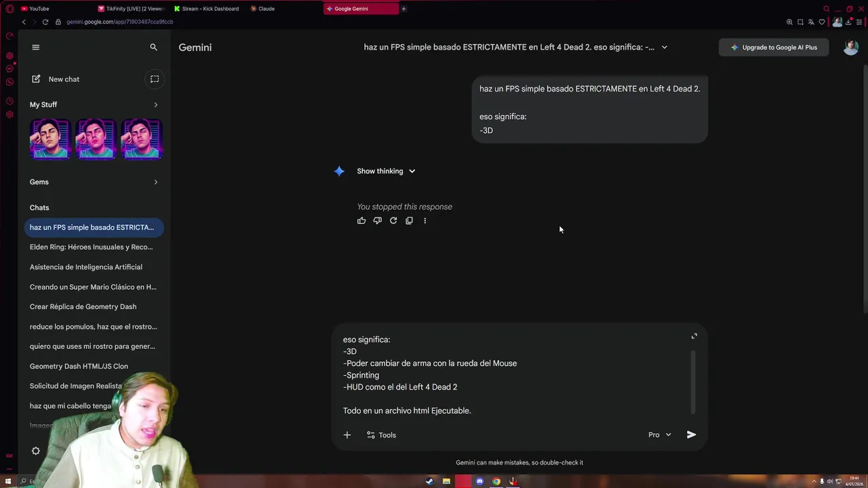Open chat 'Elden Ring: Héroes Inusuales'
This screenshot has height=488, width=868.
coord(92,247)
